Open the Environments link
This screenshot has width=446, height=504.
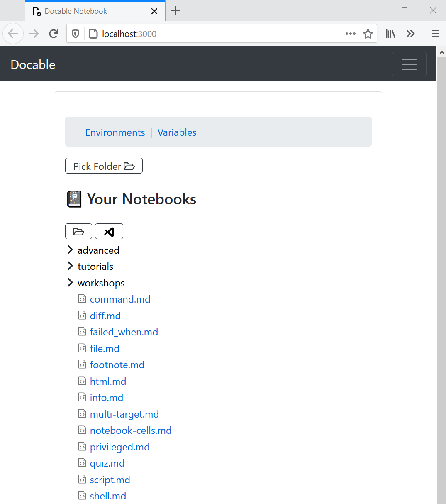[x=115, y=132]
